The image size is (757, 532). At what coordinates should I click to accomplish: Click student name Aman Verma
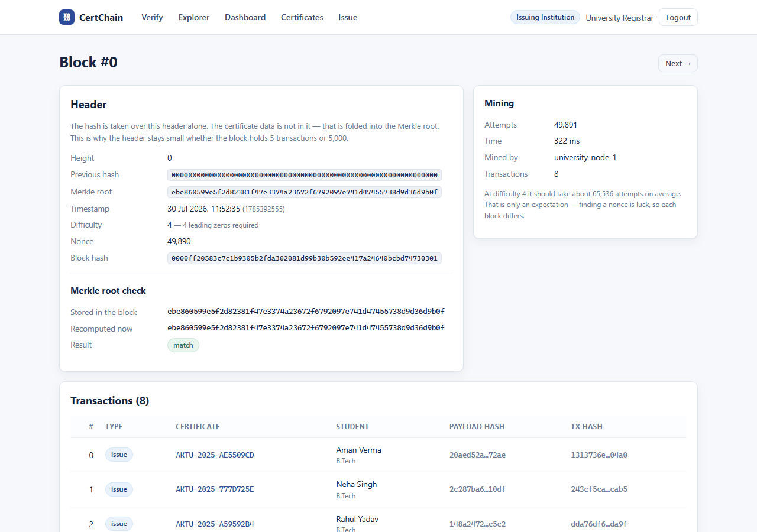(x=359, y=450)
